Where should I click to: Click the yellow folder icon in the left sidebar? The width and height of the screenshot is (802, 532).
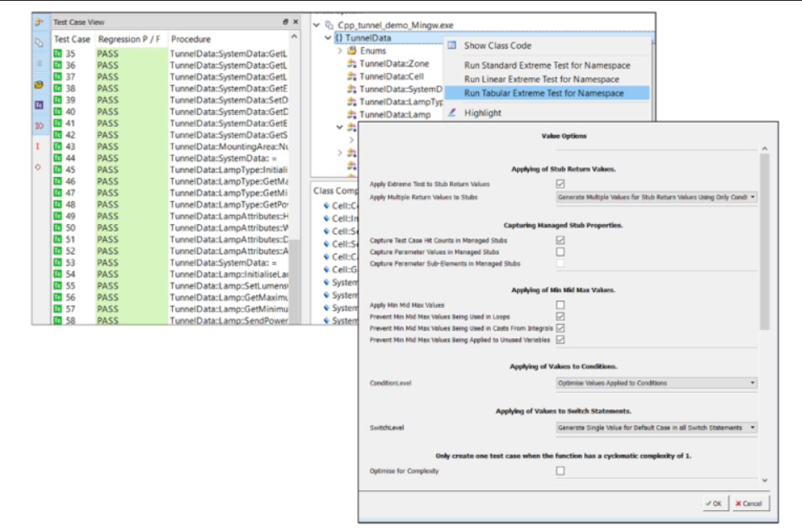(x=39, y=85)
